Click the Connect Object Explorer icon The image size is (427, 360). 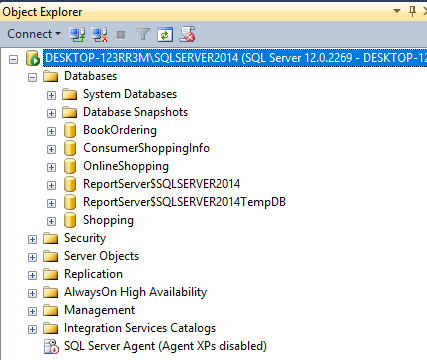click(x=77, y=34)
